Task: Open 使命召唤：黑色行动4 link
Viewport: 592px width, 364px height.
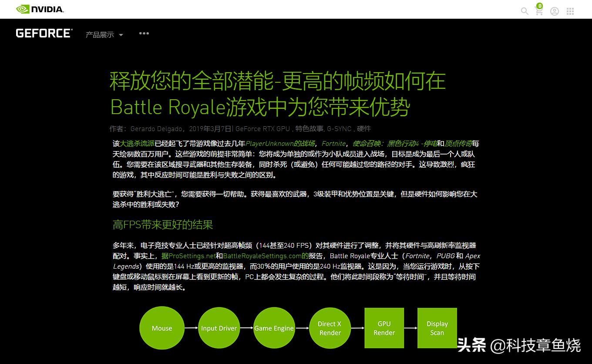Action: click(395, 144)
